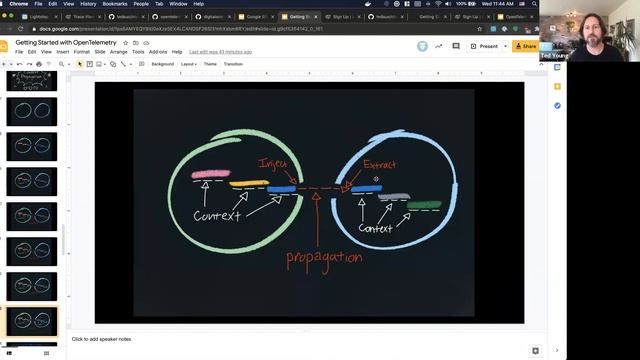Bookmark this page with star icon
The height and width of the screenshot is (360, 640).
point(480,29)
